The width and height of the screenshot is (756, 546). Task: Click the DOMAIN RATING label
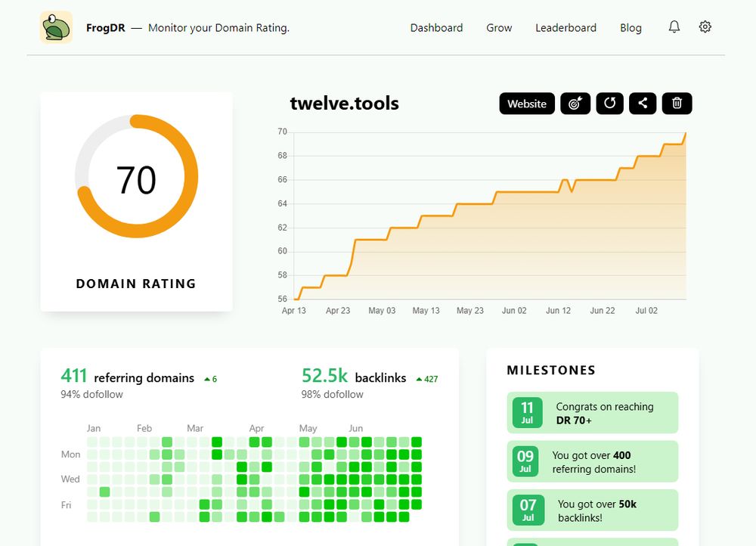136,284
